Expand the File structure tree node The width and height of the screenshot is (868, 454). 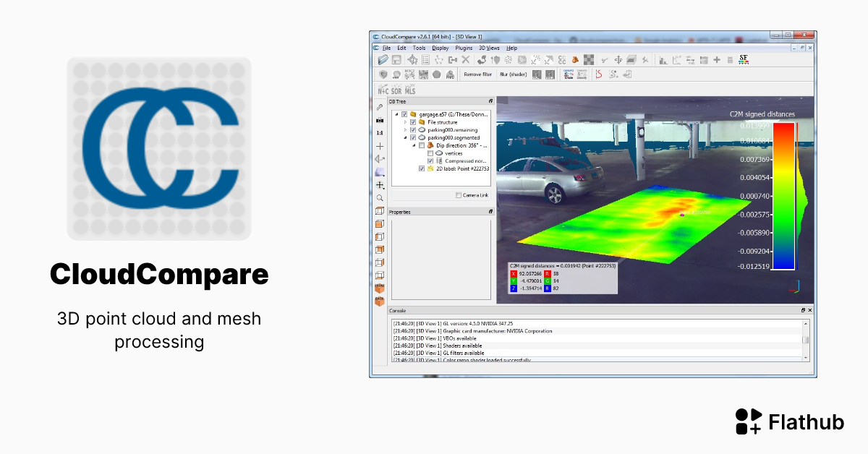click(405, 122)
